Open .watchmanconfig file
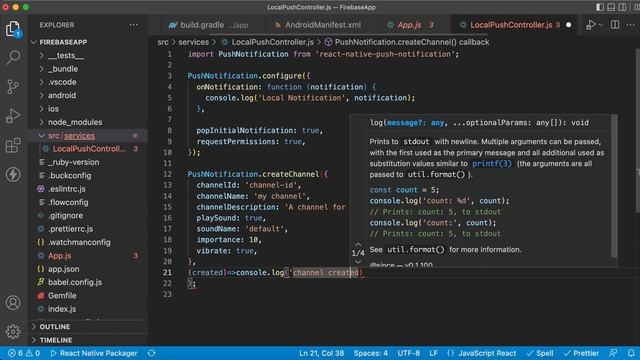This screenshot has width=640, height=360. 79,242
